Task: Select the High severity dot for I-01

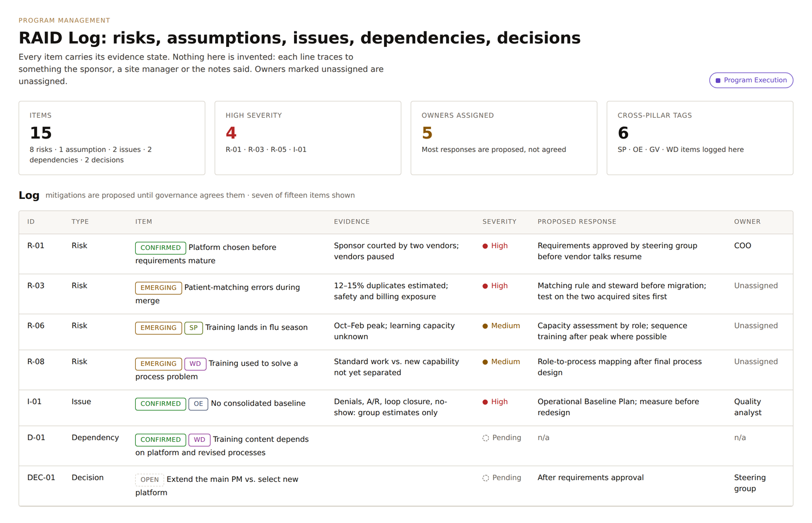Action: pos(485,402)
